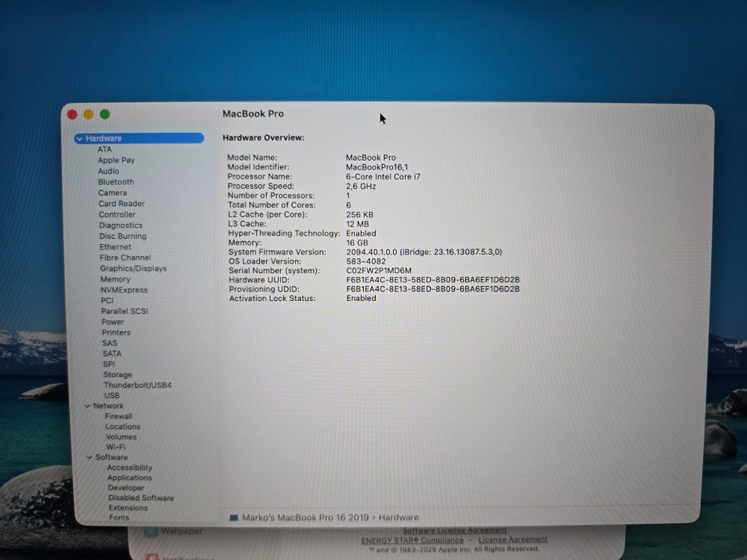Open Wi-Fi under Network
This screenshot has width=747, height=560.
[116, 446]
